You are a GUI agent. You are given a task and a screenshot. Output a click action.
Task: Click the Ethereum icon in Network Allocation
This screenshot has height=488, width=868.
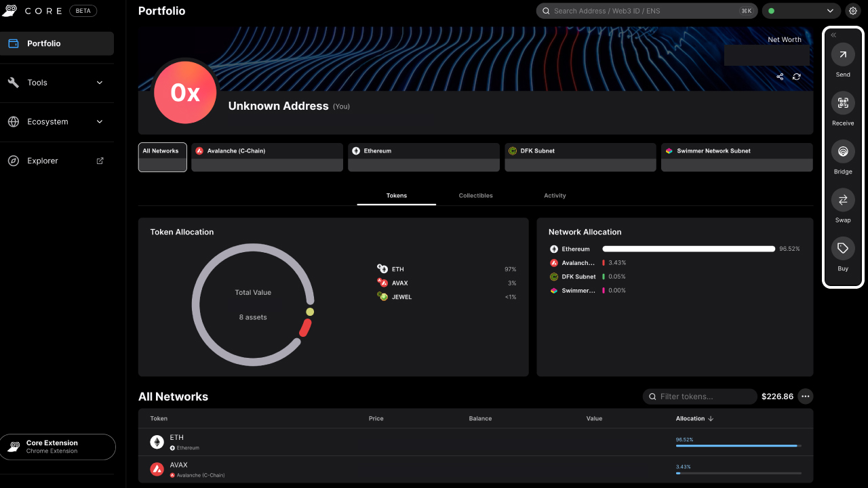pos(554,249)
